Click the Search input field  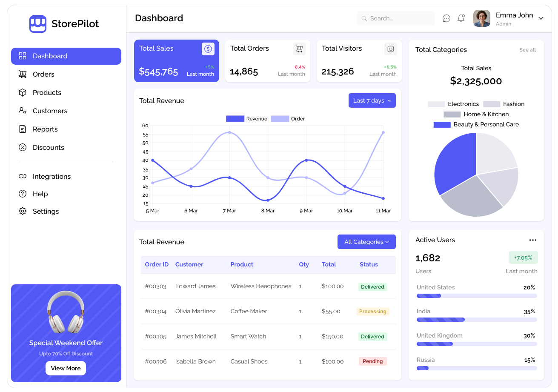click(x=396, y=18)
